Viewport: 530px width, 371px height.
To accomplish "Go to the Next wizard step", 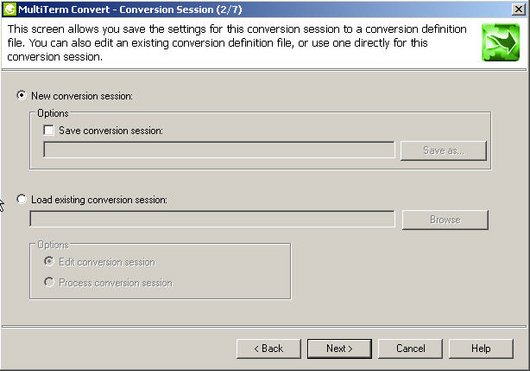I will click(339, 349).
